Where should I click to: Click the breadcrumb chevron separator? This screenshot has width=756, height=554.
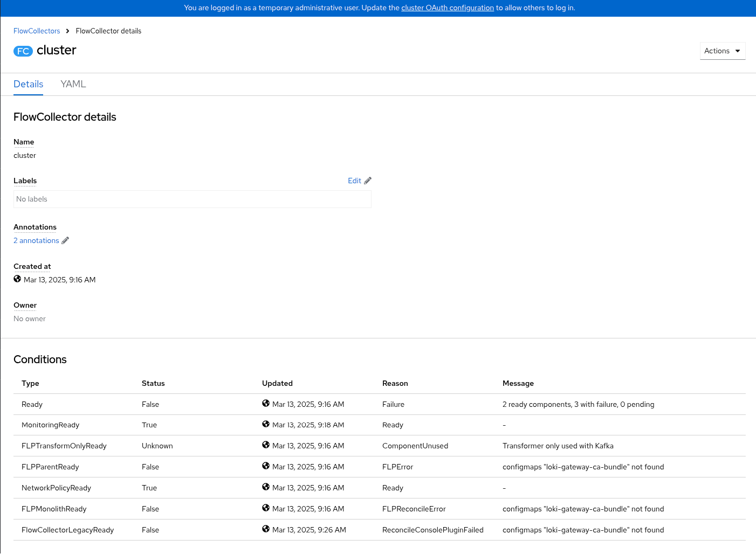point(68,31)
